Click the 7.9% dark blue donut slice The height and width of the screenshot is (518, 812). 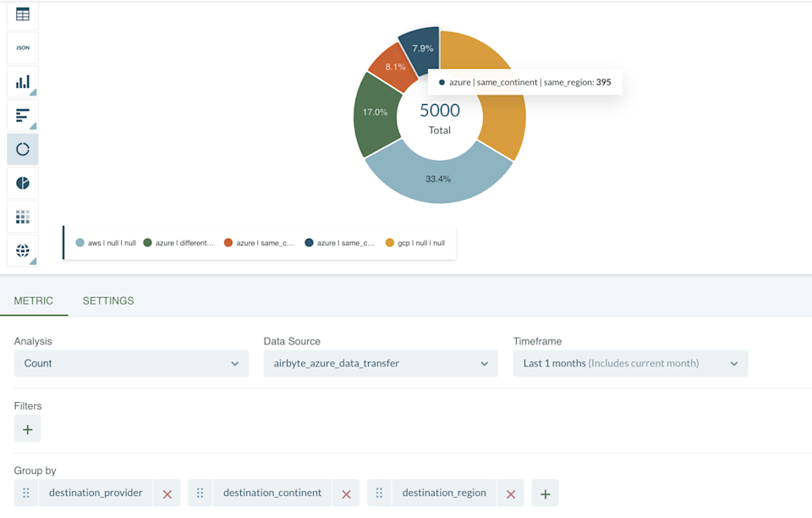(423, 49)
